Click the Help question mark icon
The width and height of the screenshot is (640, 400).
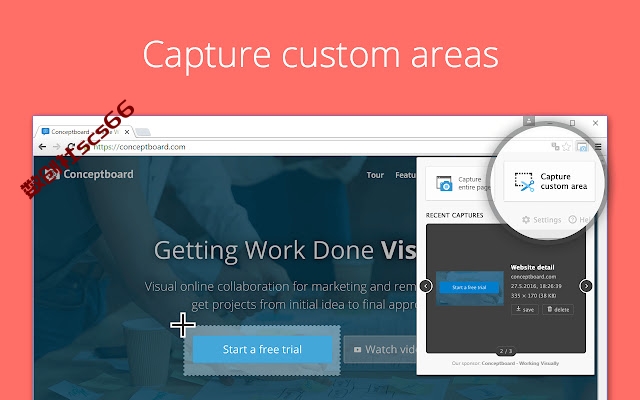[573, 220]
